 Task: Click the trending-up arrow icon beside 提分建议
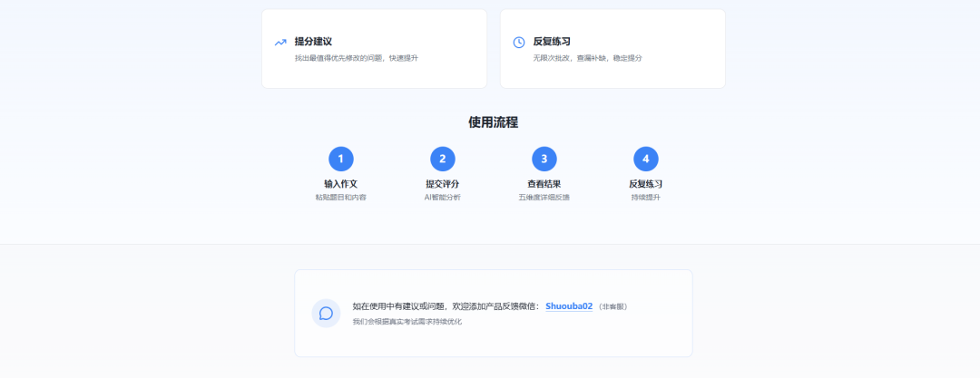(280, 43)
